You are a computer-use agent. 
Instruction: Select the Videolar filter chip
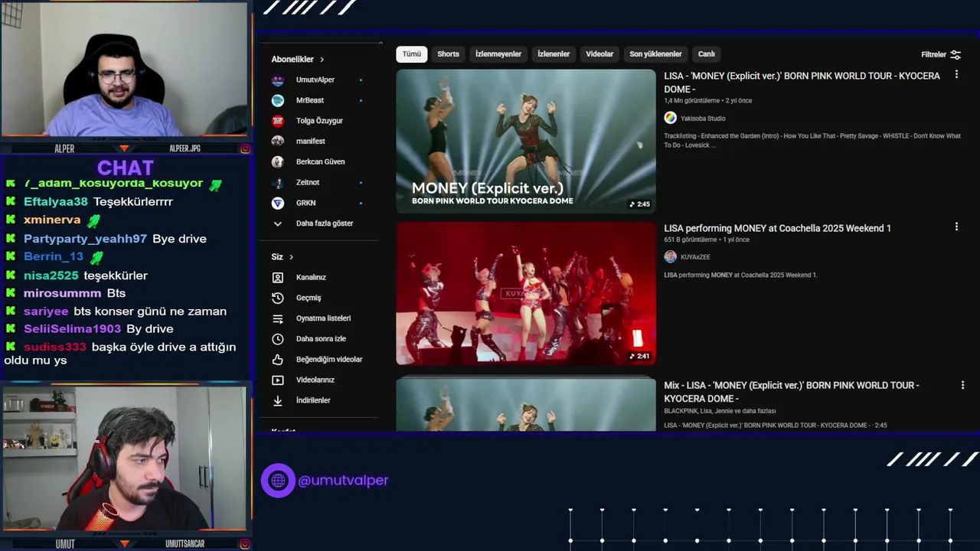[x=599, y=54]
